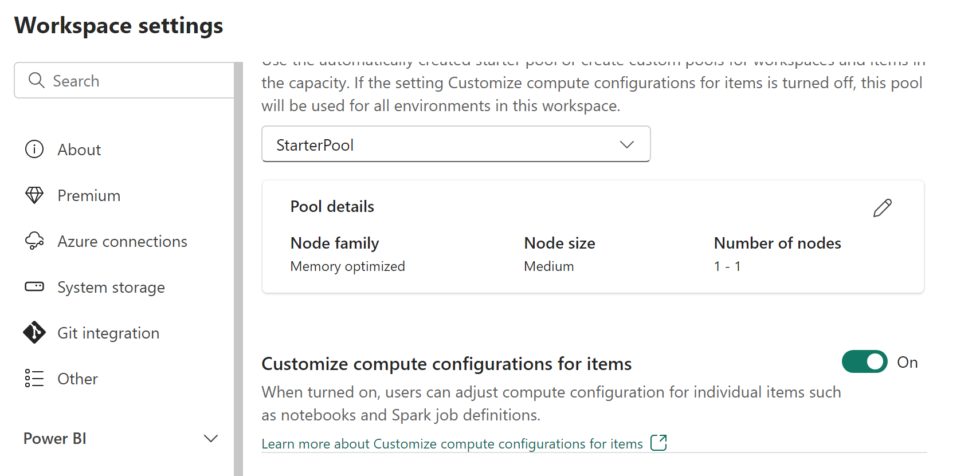
Task: Click the Premium diamond icon
Action: click(34, 195)
